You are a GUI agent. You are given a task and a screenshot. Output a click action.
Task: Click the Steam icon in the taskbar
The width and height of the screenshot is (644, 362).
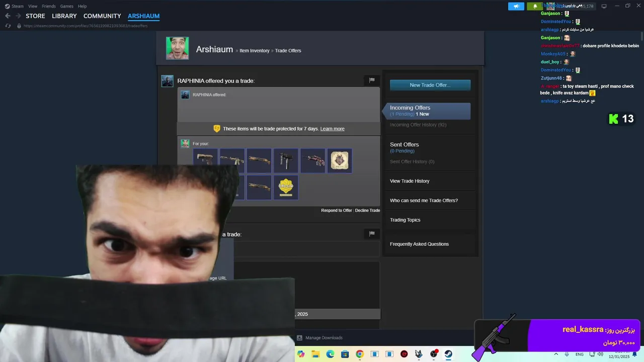448,354
